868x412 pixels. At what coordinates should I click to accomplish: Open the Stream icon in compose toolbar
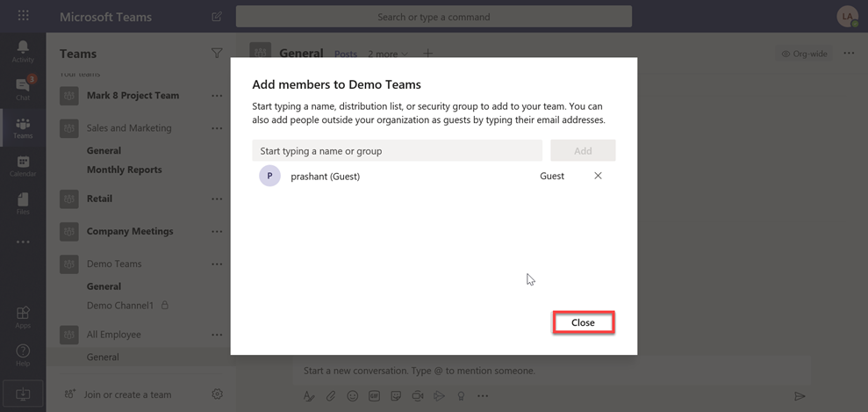pos(439,396)
